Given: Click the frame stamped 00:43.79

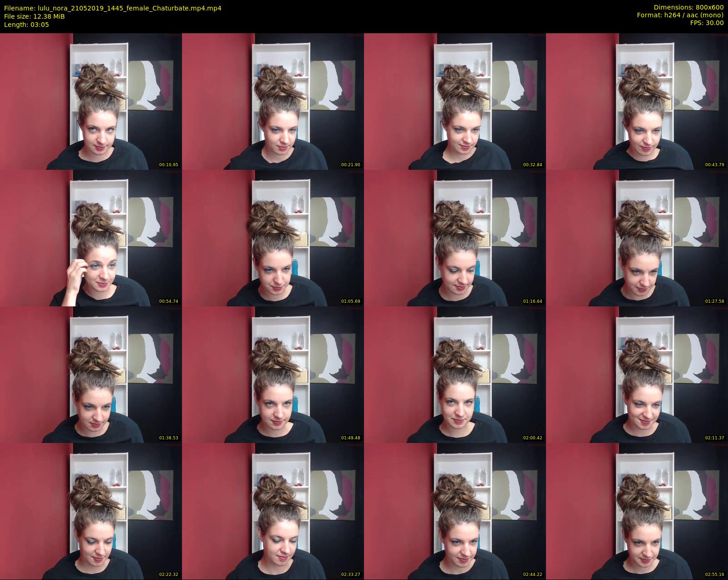Looking at the screenshot, I should tap(637, 101).
